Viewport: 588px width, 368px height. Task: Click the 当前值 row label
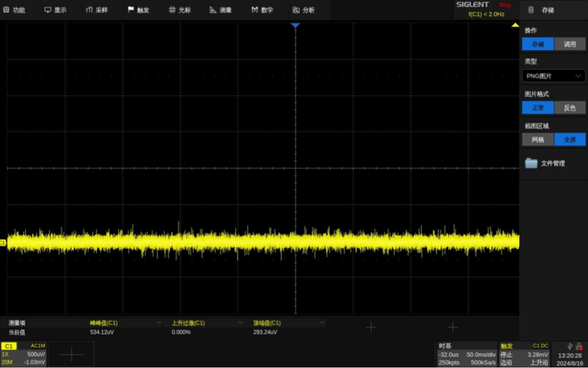pos(17,333)
